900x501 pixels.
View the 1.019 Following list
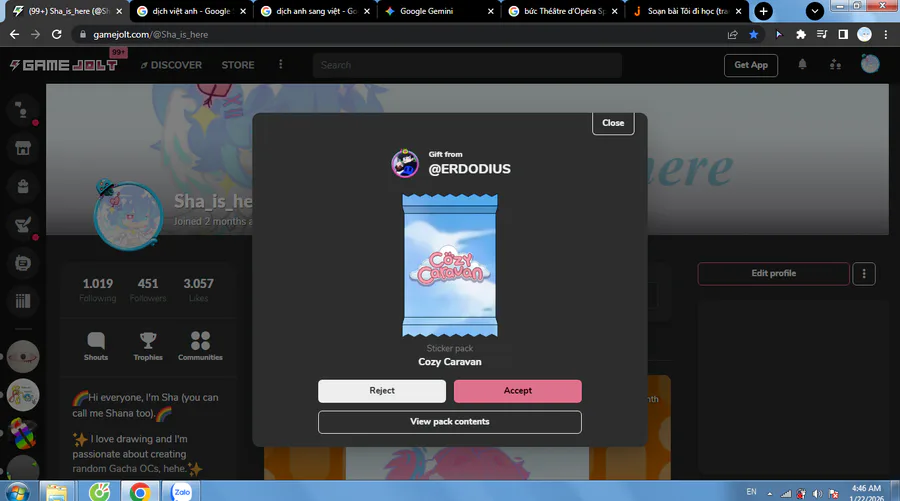coord(98,290)
